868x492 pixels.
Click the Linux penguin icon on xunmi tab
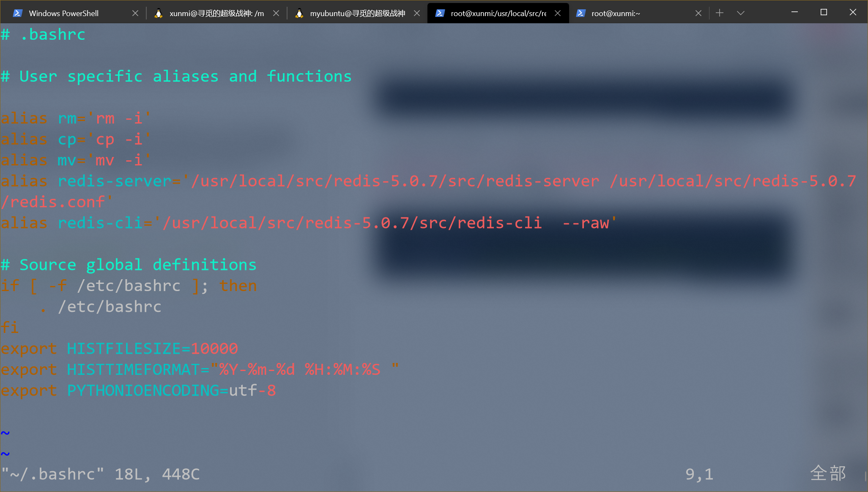159,13
